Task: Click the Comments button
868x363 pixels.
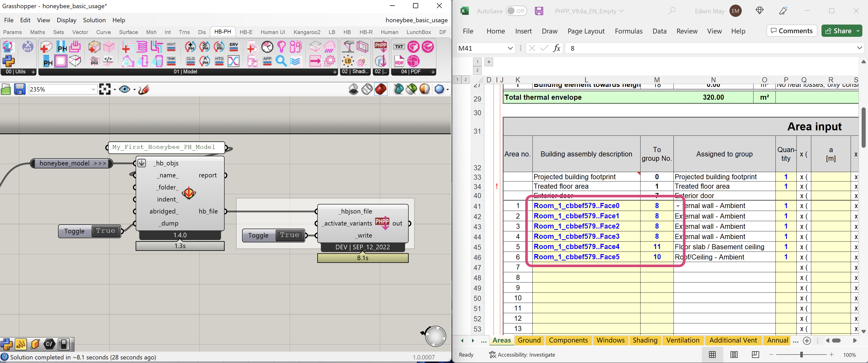Action: [792, 31]
